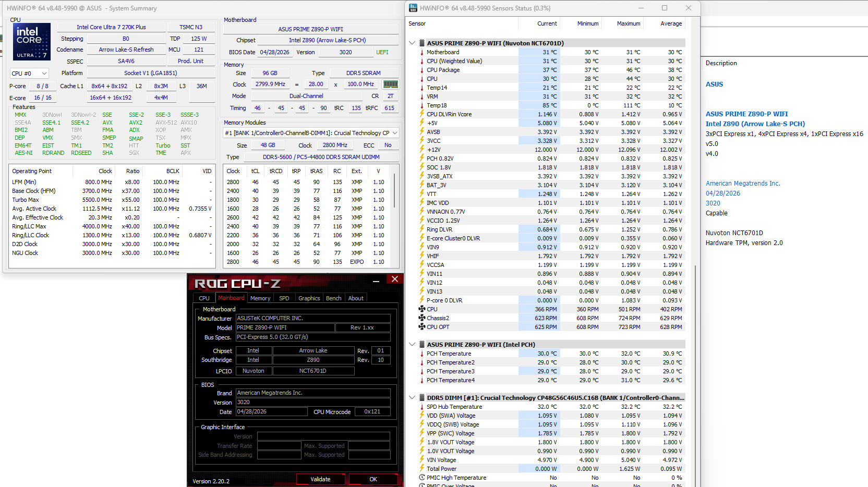Click EXPO entry in memory timings table
868x487 pixels.
[x=357, y=262]
